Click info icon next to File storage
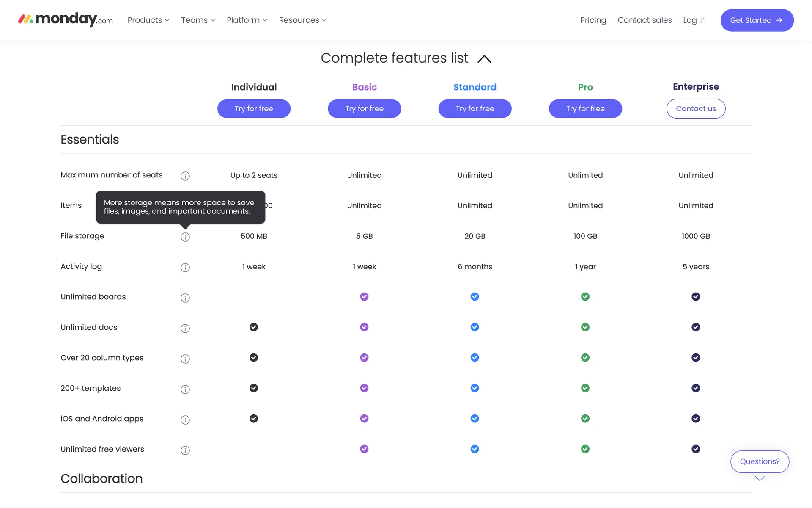The image size is (812, 508). point(185,237)
